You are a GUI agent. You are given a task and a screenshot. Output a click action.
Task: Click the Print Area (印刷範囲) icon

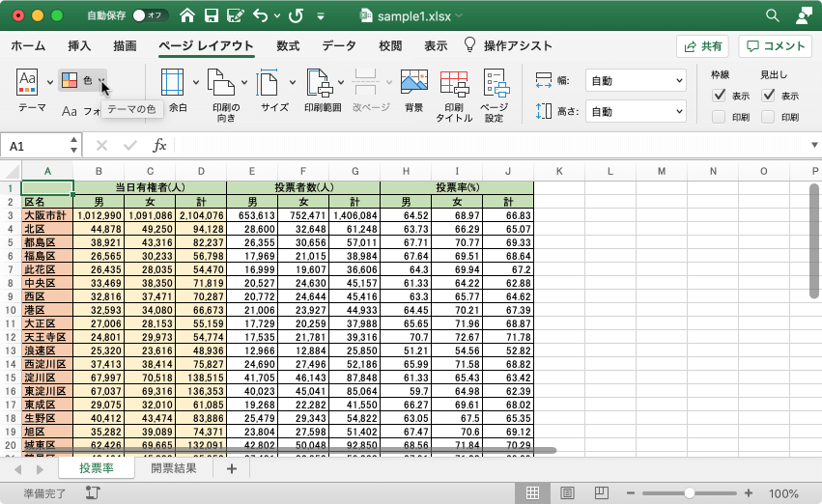point(320,83)
